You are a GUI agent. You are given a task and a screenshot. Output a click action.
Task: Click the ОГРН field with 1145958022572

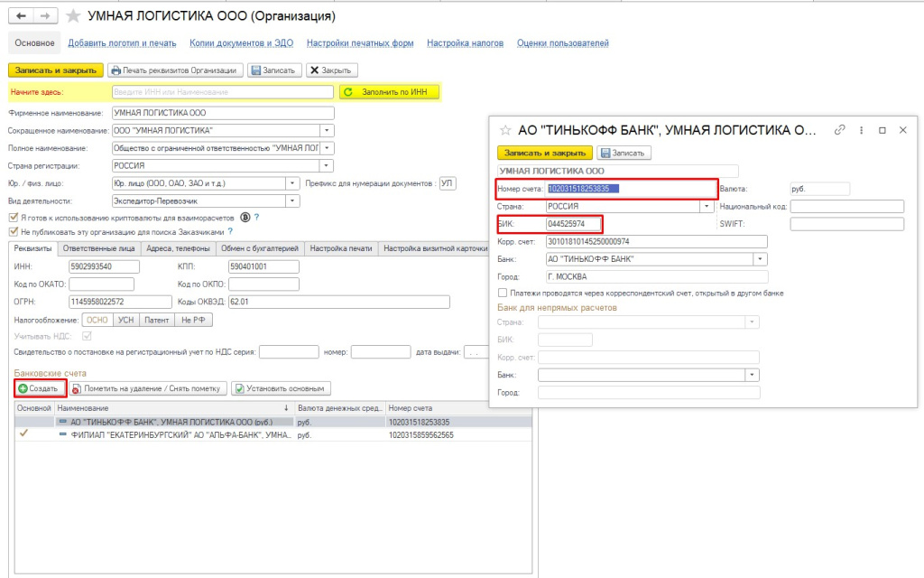(120, 302)
